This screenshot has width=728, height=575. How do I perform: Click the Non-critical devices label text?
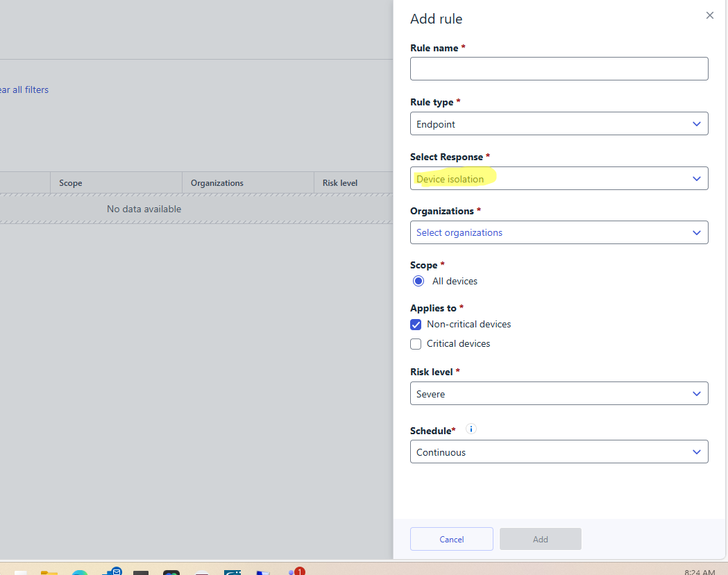[x=469, y=324]
